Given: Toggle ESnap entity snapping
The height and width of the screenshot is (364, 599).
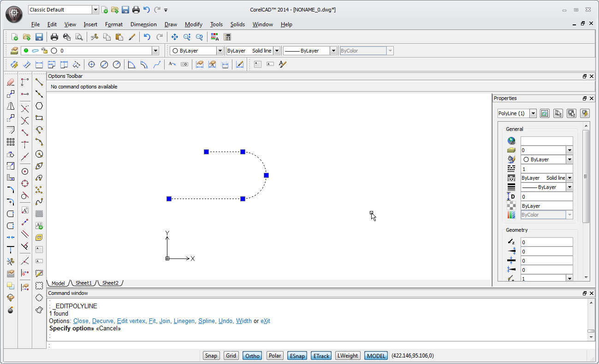Looking at the screenshot, I should (x=297, y=356).
